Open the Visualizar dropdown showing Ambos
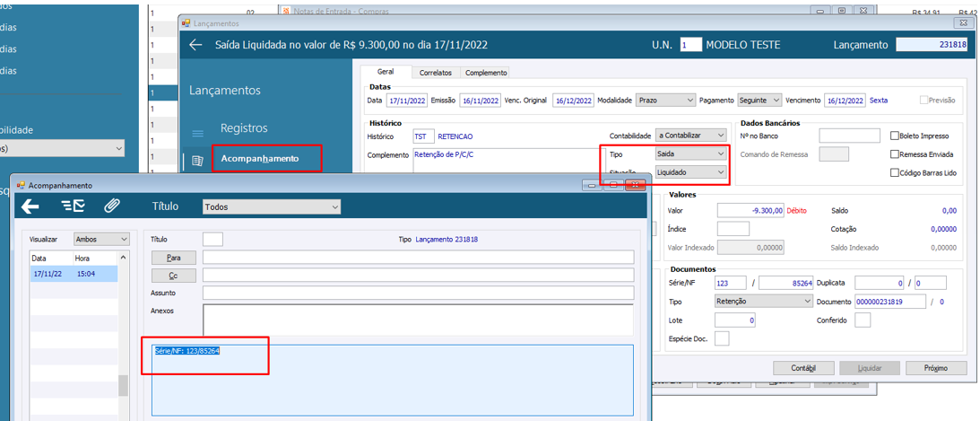The width and height of the screenshot is (980, 421). pos(100,239)
